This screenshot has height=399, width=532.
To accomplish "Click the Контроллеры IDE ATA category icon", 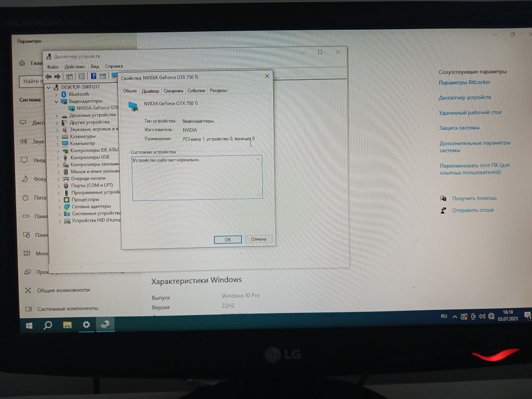I will click(66, 150).
